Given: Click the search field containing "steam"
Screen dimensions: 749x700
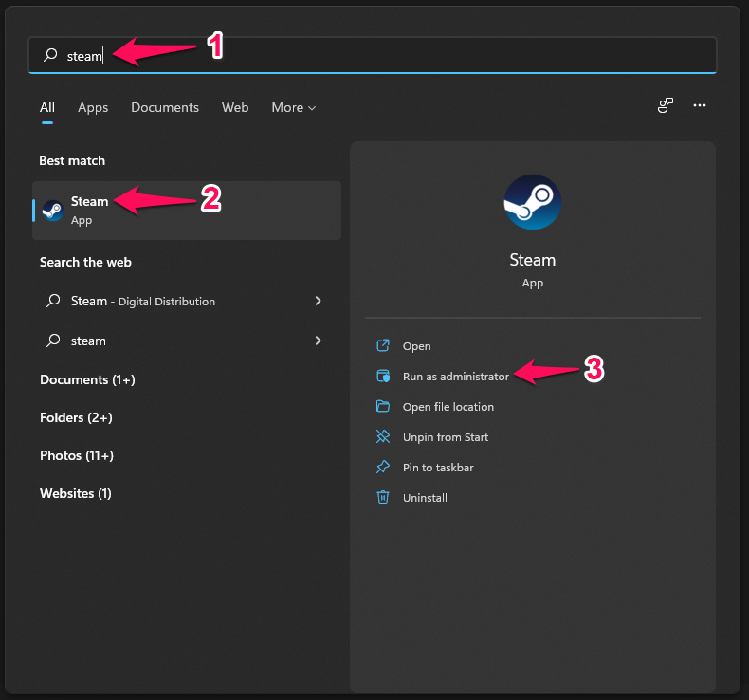Looking at the screenshot, I should point(372,55).
